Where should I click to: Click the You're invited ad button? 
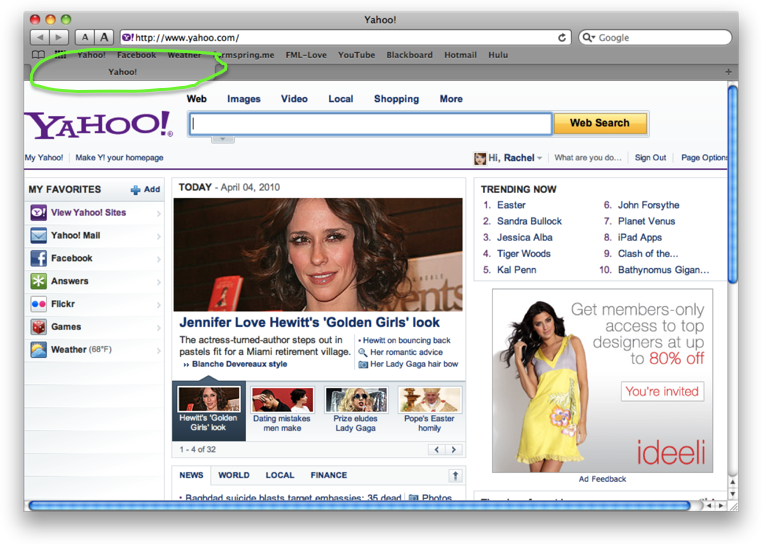(662, 391)
